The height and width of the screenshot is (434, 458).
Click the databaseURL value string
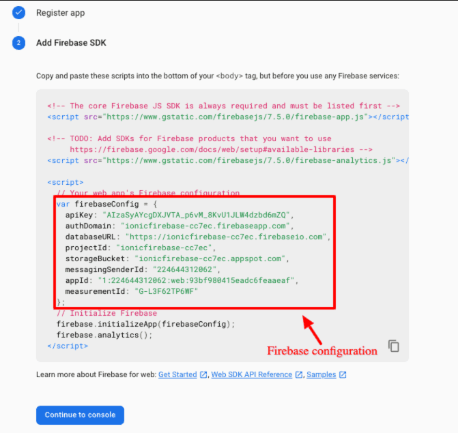point(226,237)
